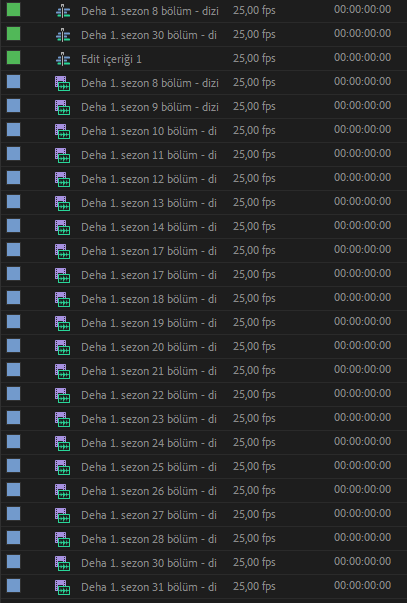
Task: Click the clip icon of Deha 1. sezon 23 bölüm
Action: point(62,419)
